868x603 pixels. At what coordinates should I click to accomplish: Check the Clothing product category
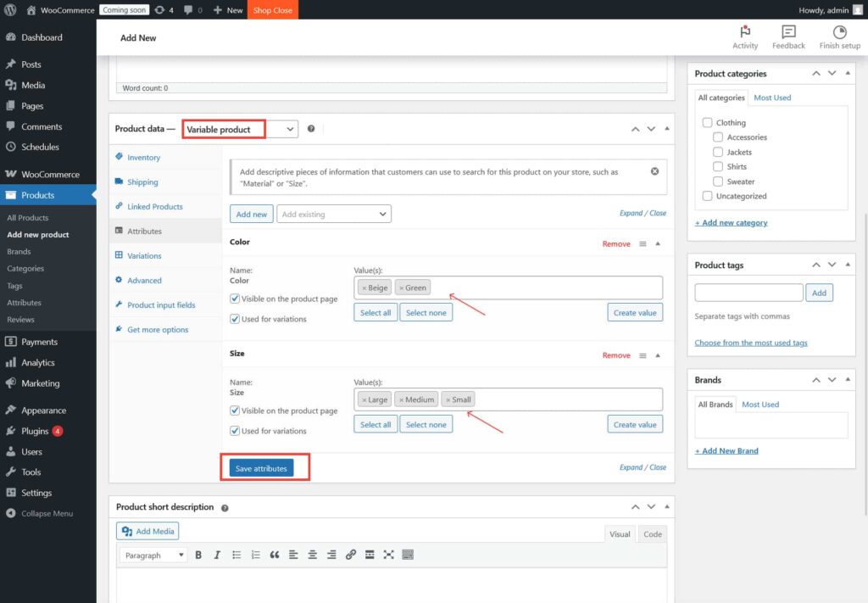(708, 122)
